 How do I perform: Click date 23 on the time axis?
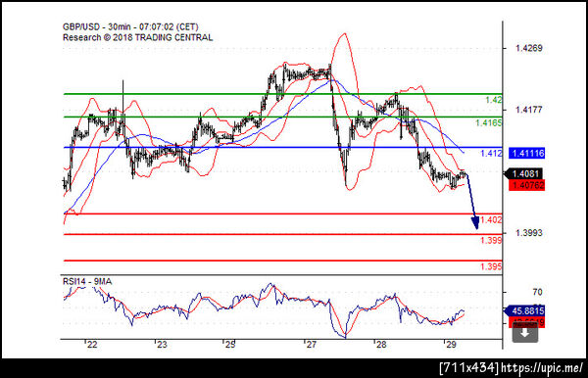(162, 345)
